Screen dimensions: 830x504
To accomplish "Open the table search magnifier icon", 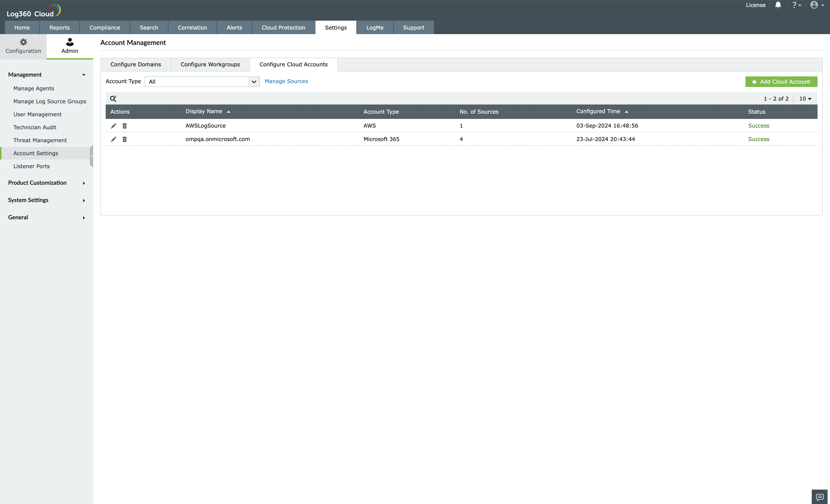I will 113,99.
